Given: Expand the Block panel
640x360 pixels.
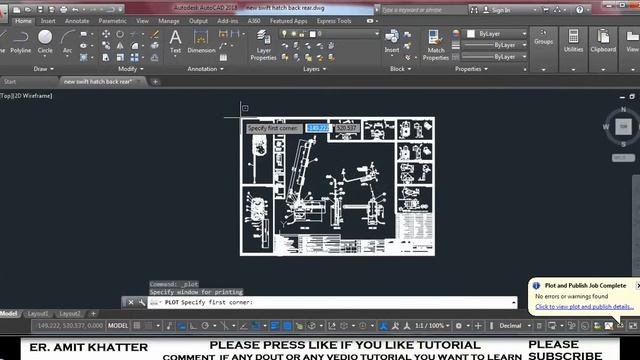Looking at the screenshot, I should click(400, 69).
